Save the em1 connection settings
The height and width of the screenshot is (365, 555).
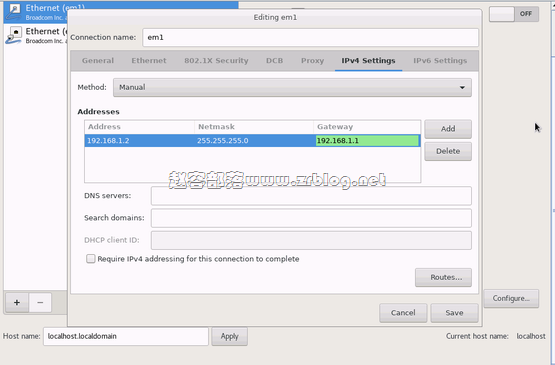[454, 313]
